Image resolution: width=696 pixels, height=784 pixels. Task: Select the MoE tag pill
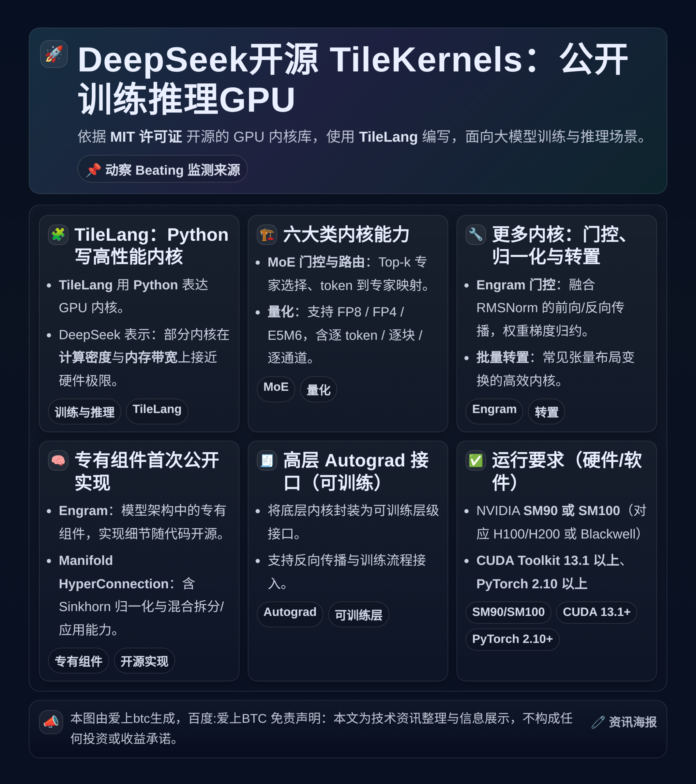276,389
